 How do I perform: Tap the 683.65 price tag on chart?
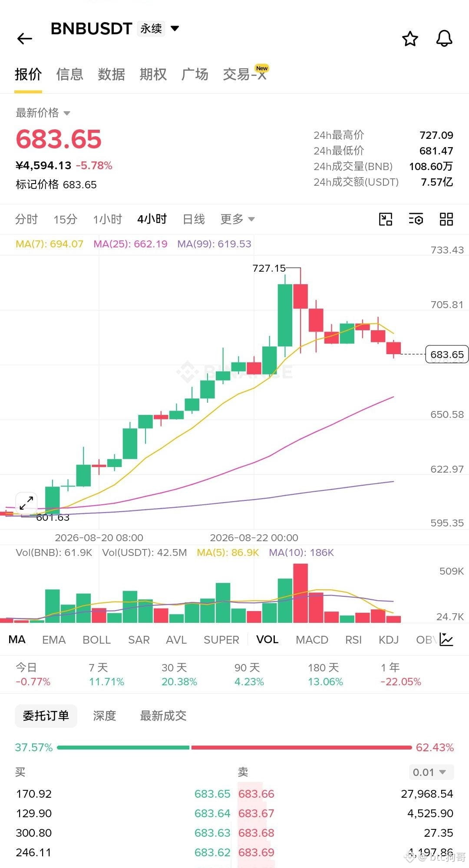point(447,355)
